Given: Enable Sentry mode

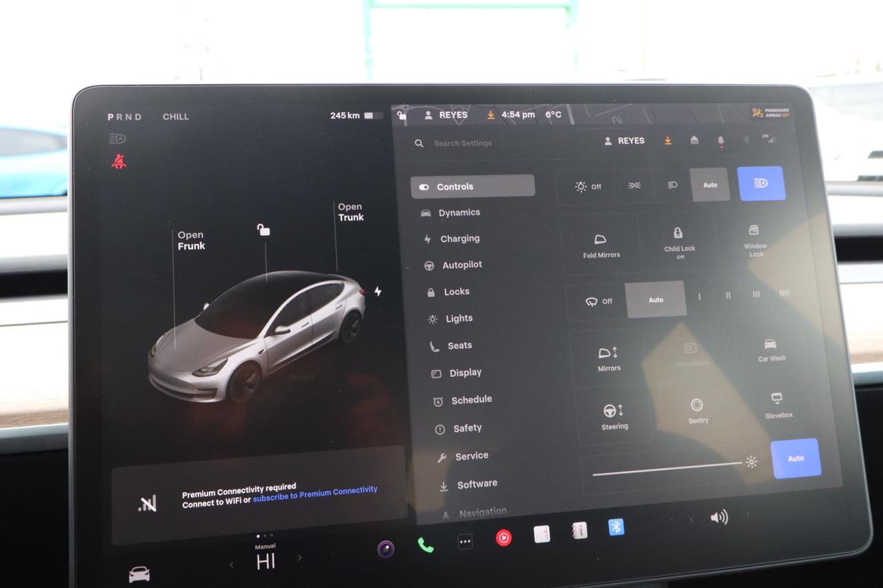Looking at the screenshot, I should pos(697,412).
